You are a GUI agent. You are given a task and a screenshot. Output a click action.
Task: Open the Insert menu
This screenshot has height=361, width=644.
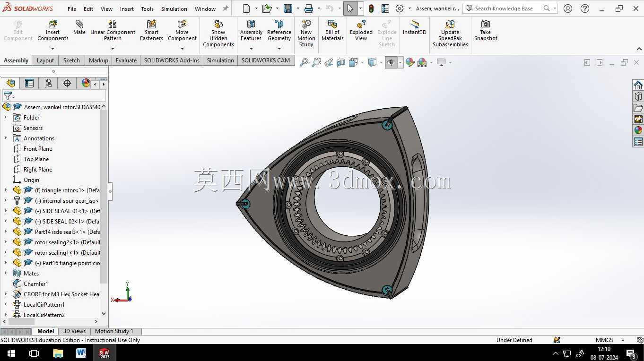(127, 9)
